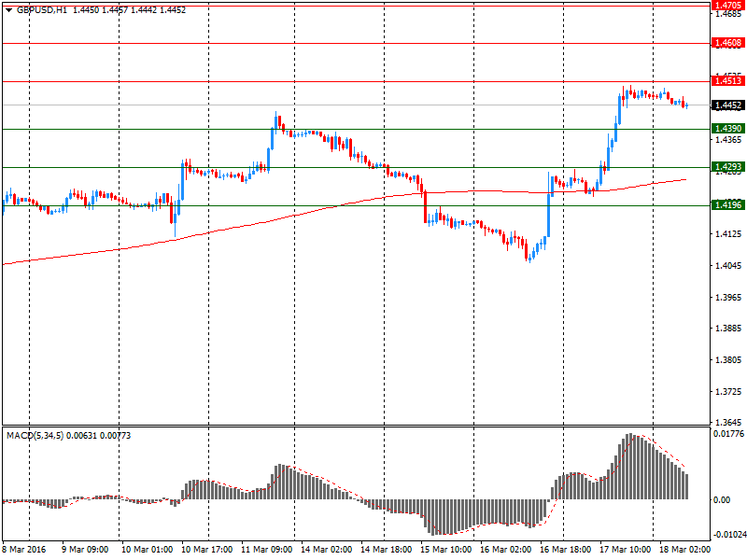Image resolution: width=747 pixels, height=560 pixels.
Task: Click the current price label 1.4452
Action: 728,105
